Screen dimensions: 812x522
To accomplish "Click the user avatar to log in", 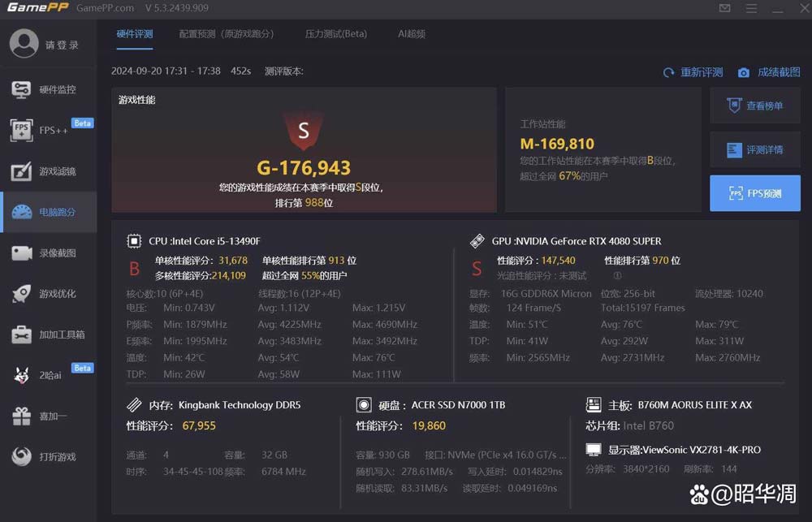I will pyautogui.click(x=24, y=44).
